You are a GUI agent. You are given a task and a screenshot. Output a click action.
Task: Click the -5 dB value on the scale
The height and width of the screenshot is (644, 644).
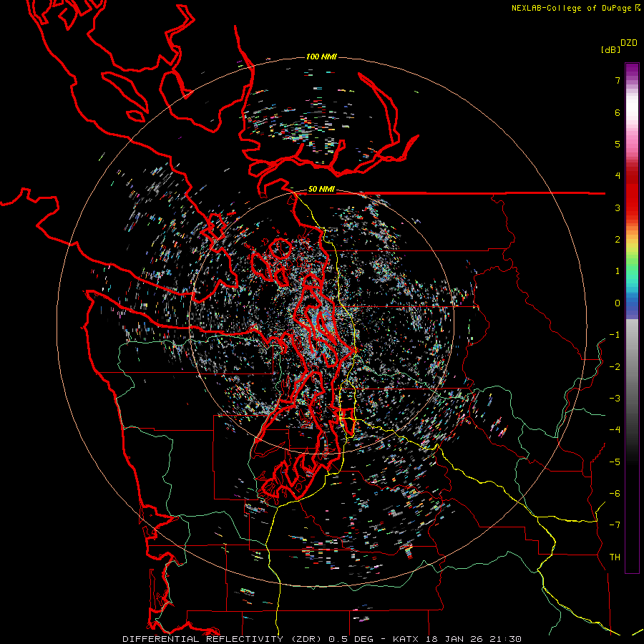point(615,462)
